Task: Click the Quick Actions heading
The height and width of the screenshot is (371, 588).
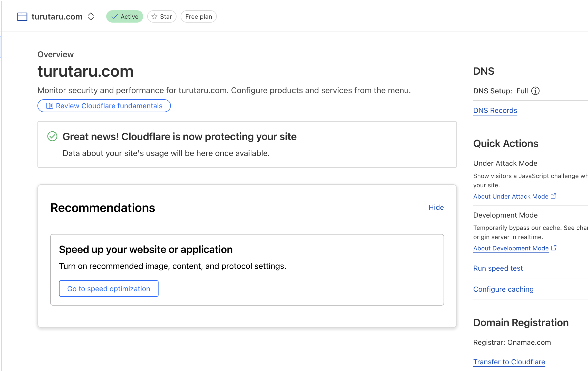Action: 506,144
